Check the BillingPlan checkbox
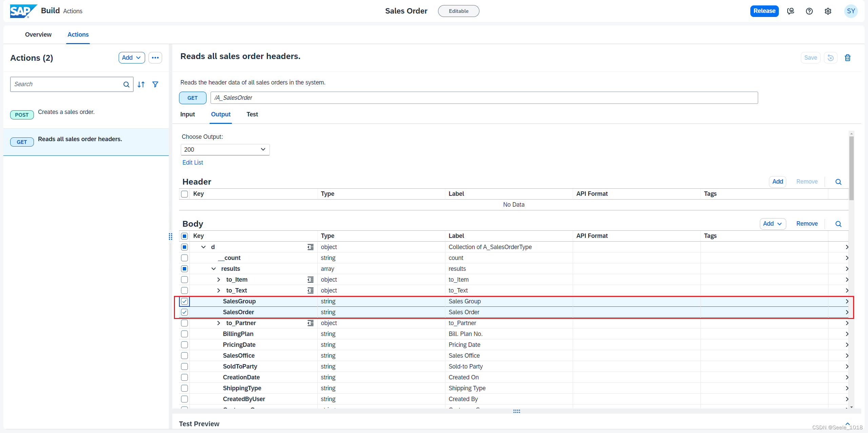This screenshot has width=868, height=433. click(184, 334)
